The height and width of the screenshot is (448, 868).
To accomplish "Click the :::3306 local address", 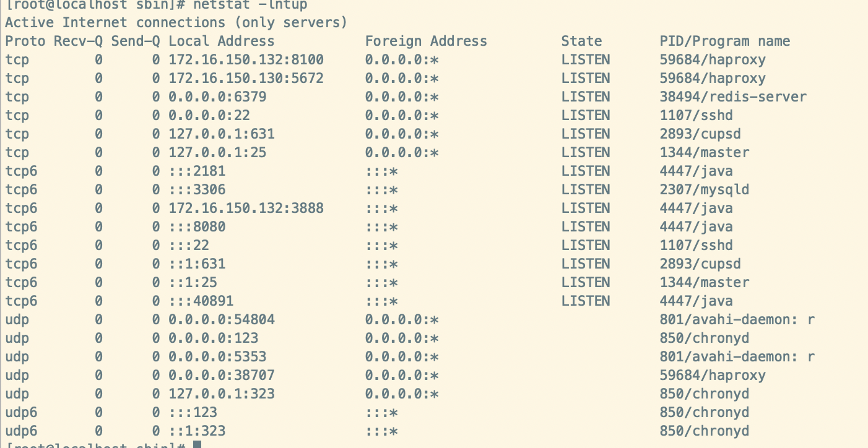I will [197, 190].
